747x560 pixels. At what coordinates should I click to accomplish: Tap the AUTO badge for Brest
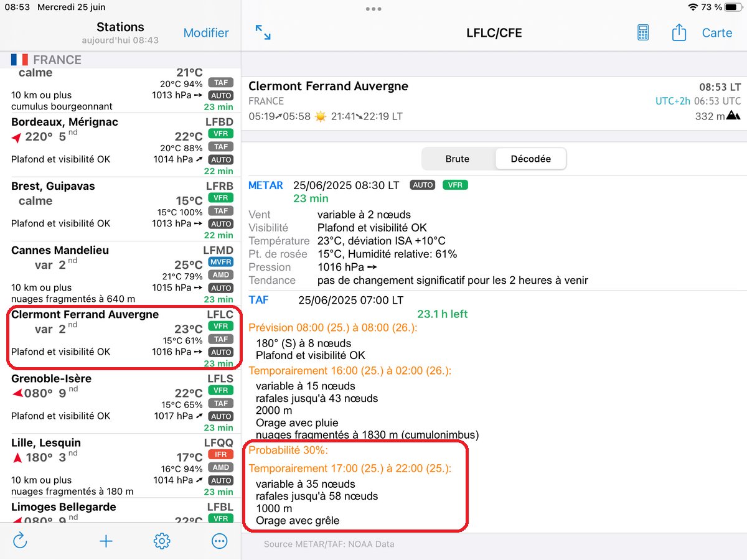221,224
